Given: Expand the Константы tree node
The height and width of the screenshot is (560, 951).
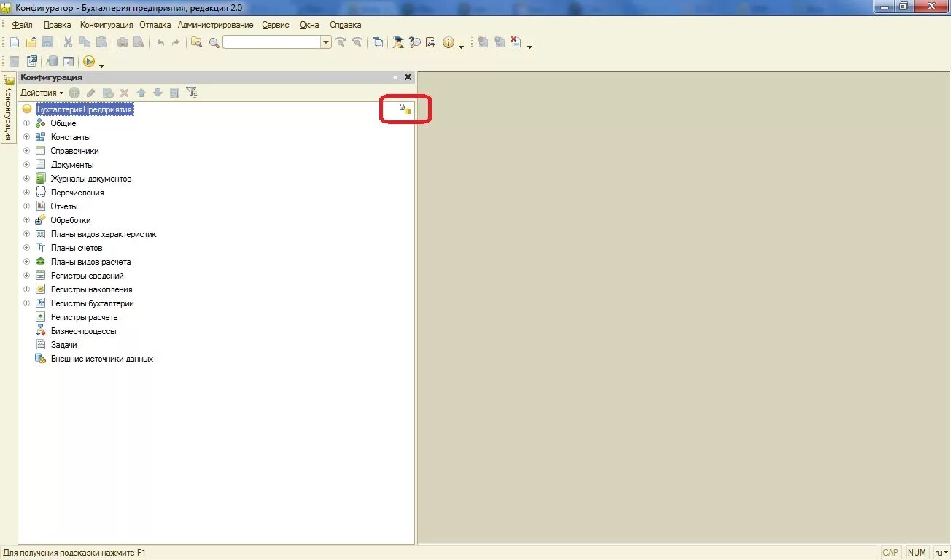Looking at the screenshot, I should [27, 137].
